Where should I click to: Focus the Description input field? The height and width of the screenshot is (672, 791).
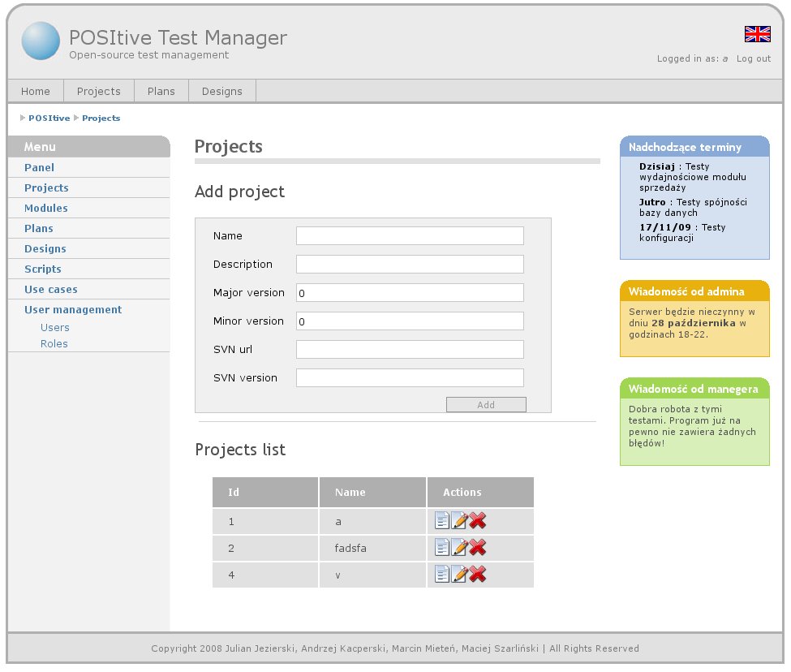pos(410,264)
